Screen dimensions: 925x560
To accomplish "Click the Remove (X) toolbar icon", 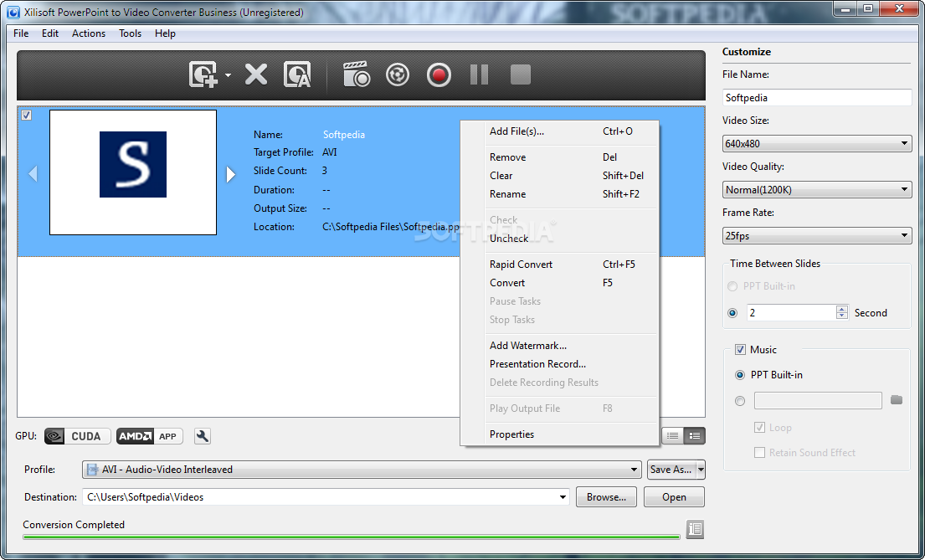I will coord(256,75).
